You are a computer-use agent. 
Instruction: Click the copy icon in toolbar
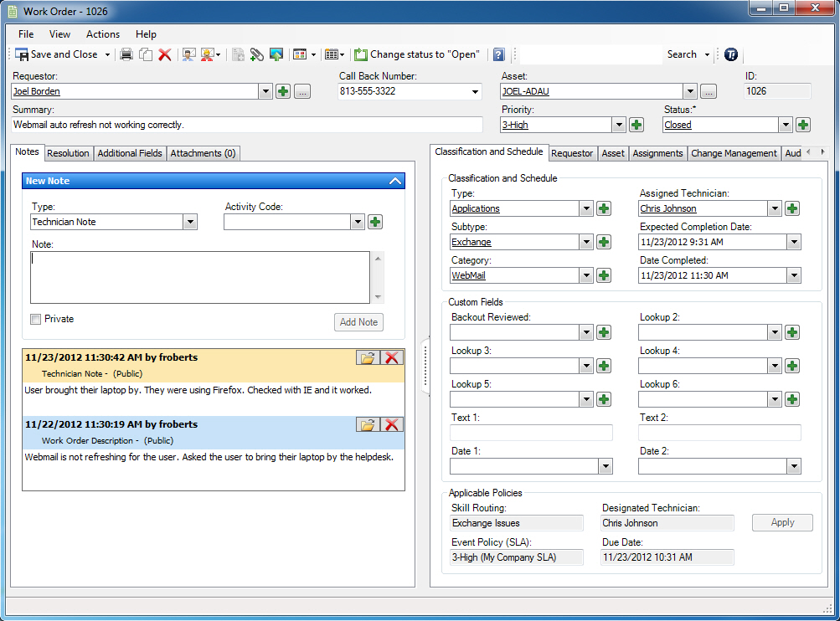pos(146,54)
